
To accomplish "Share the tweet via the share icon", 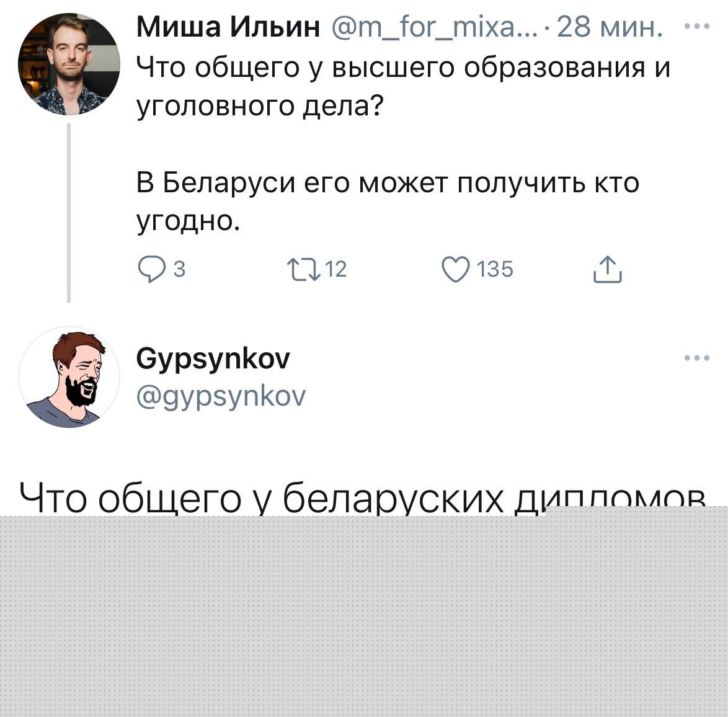I will tap(607, 270).
